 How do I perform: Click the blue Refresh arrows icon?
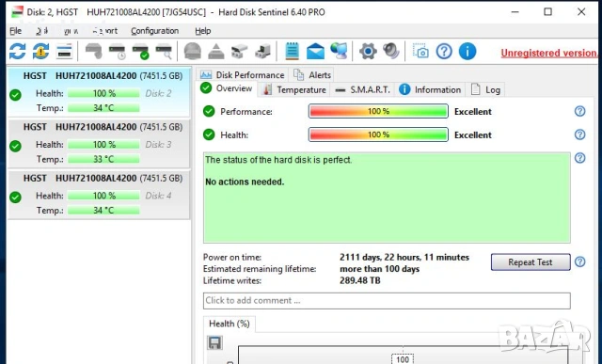click(x=17, y=51)
